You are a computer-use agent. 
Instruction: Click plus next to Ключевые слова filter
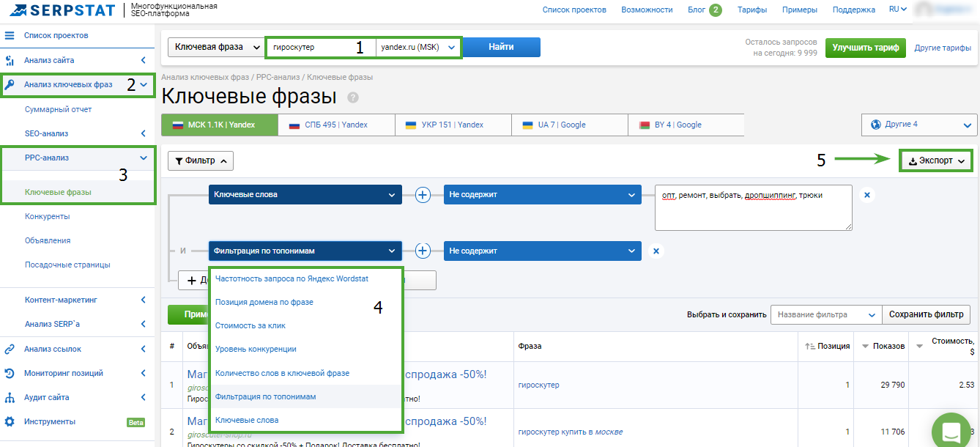[x=423, y=195]
